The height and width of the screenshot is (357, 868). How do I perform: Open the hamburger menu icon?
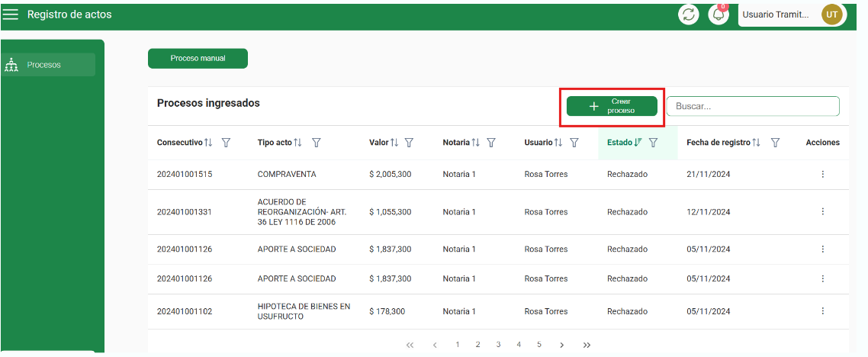[x=11, y=14]
